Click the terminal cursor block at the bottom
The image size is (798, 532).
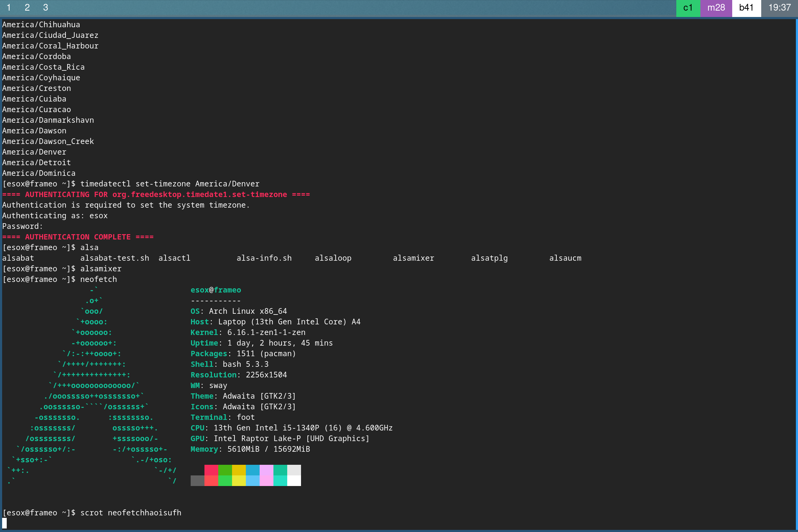coord(5,523)
